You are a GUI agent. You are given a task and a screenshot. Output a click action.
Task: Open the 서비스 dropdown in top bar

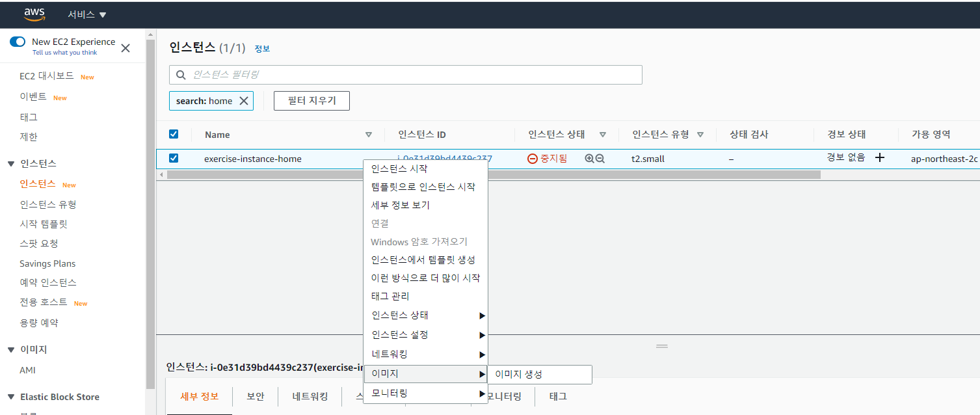pos(87,14)
